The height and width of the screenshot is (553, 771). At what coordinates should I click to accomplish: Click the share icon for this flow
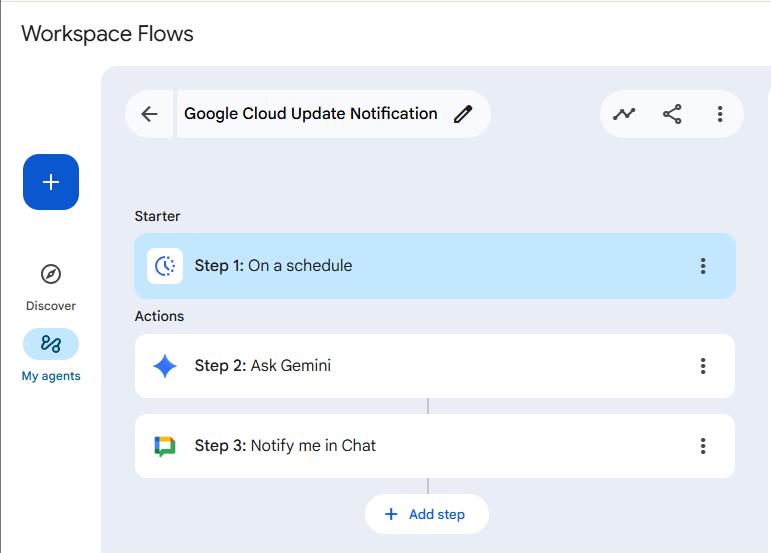click(672, 114)
